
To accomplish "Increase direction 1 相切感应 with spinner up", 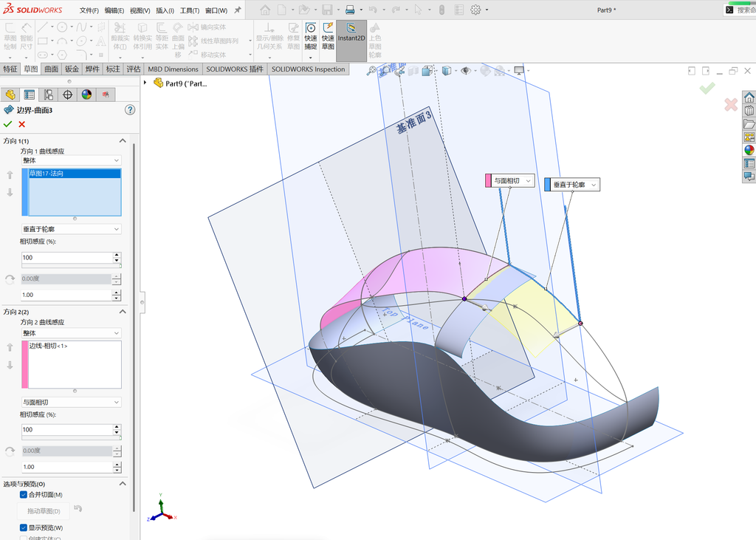I will [117, 254].
